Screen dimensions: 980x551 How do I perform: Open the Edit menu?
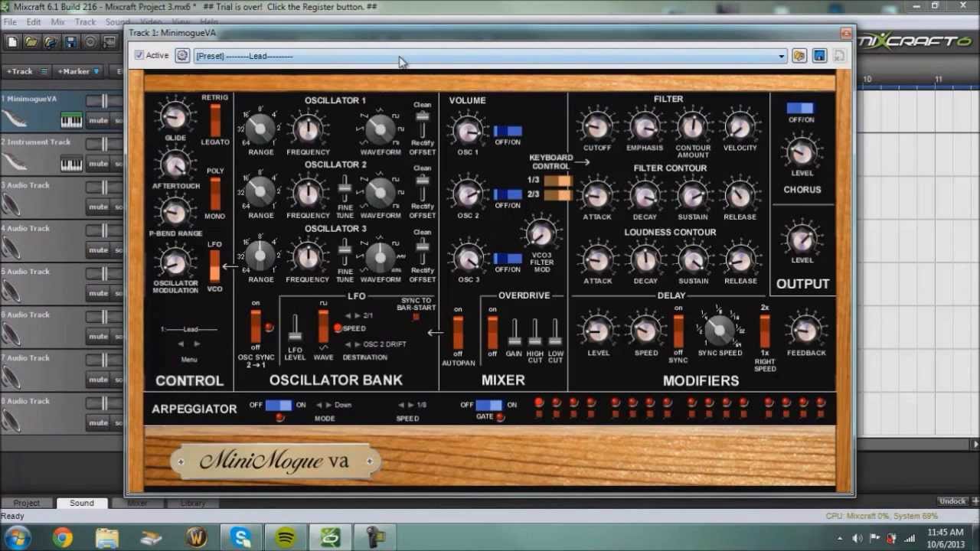34,22
